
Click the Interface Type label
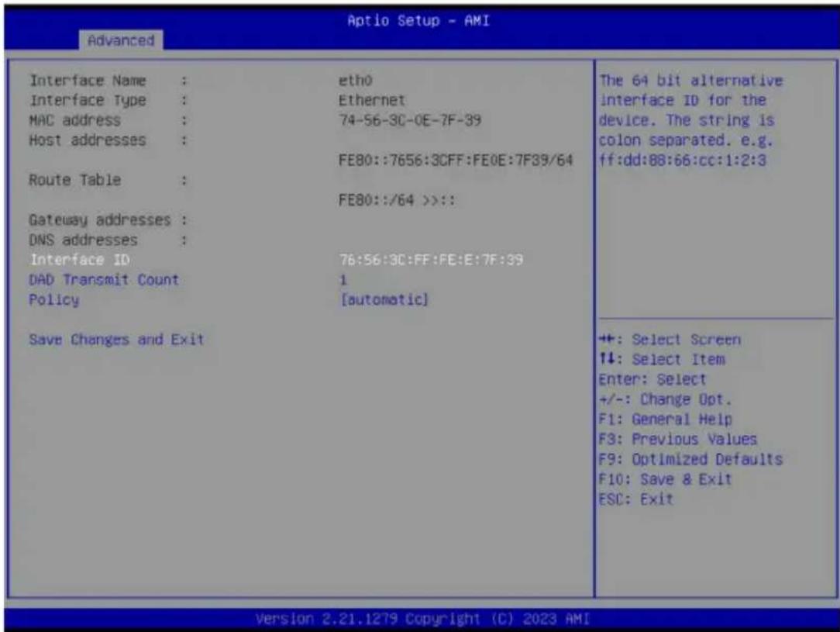88,100
